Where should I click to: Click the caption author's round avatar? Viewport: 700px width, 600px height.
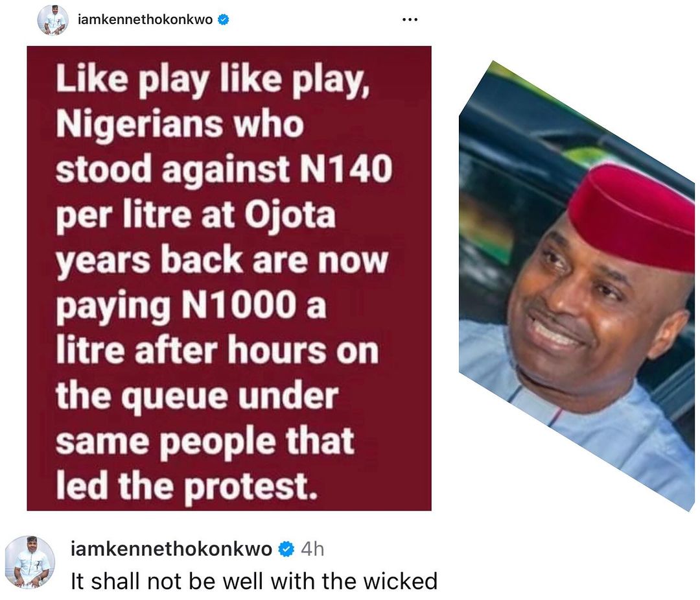point(30,561)
